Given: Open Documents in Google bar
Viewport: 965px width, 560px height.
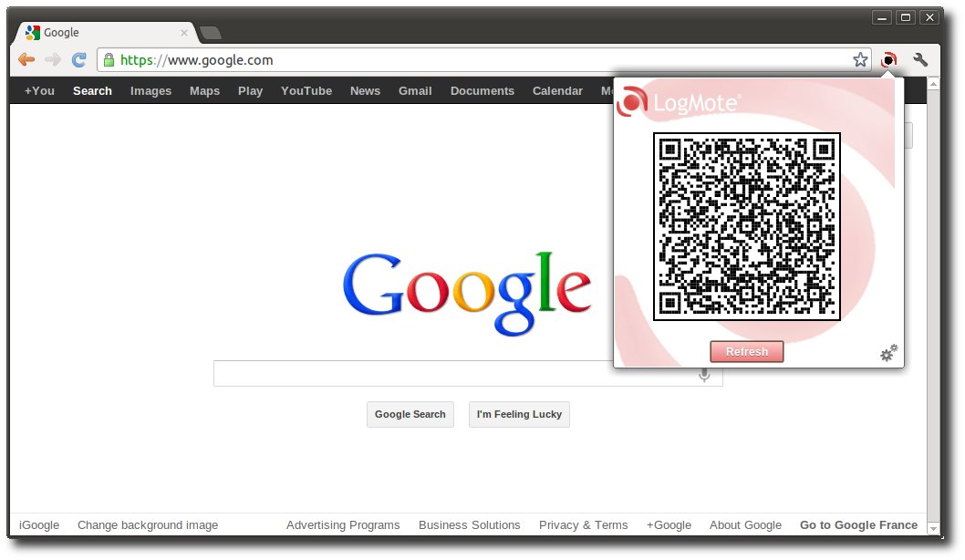Looking at the screenshot, I should pyautogui.click(x=482, y=90).
